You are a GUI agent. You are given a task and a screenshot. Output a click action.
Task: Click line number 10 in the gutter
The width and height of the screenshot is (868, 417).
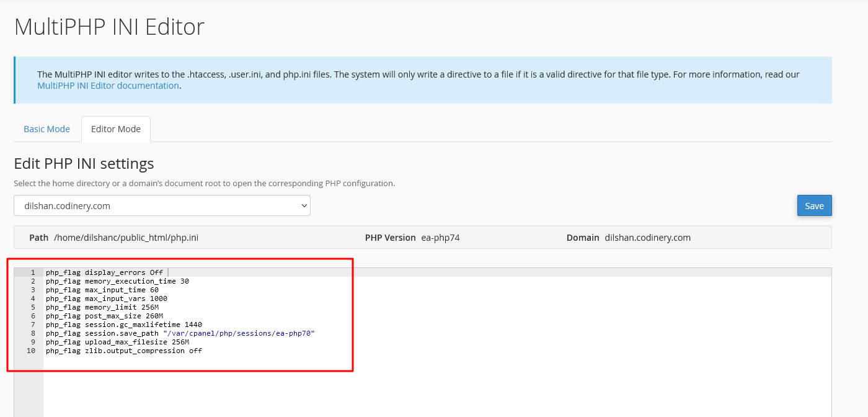click(x=30, y=350)
